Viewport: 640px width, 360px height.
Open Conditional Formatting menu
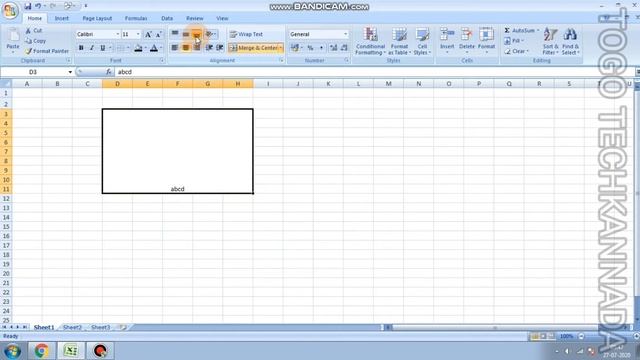[x=370, y=41]
